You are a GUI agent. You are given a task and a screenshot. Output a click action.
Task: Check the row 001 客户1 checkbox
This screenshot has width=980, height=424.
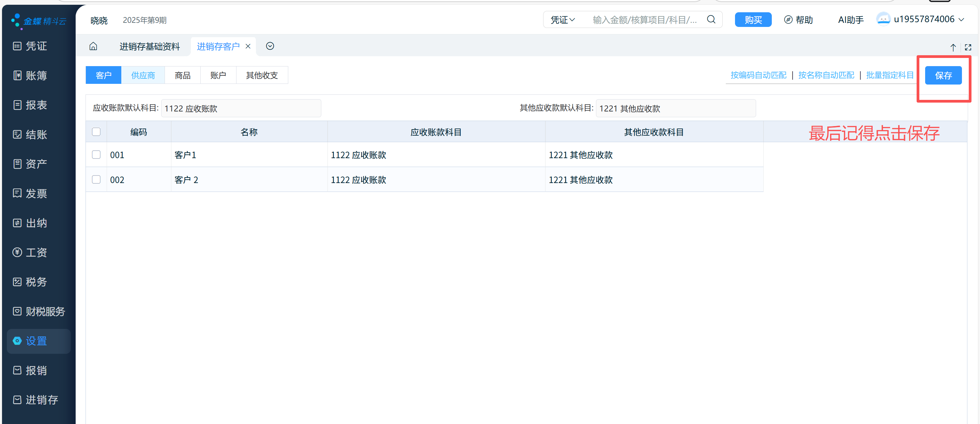pyautogui.click(x=96, y=154)
